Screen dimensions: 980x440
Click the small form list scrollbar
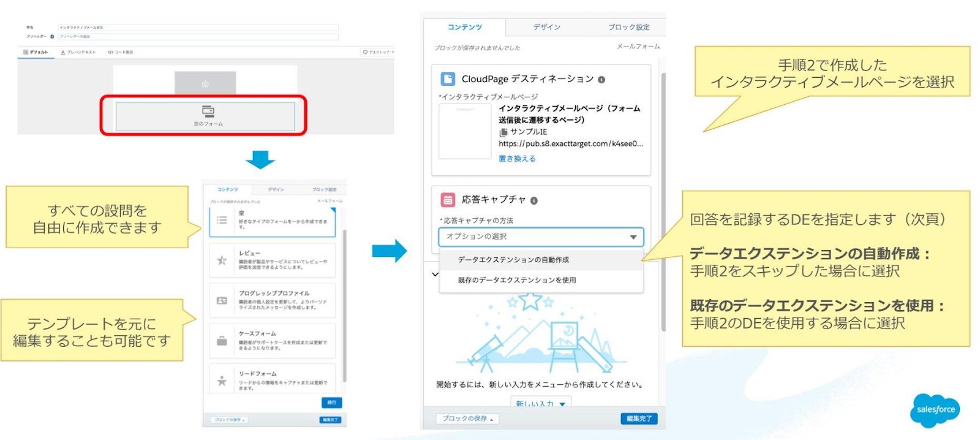coord(345,306)
